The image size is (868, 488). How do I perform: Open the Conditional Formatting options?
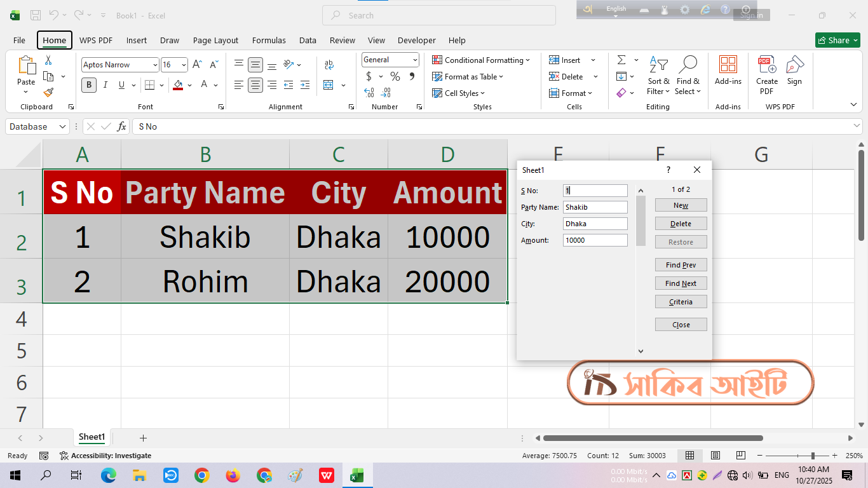click(x=481, y=60)
